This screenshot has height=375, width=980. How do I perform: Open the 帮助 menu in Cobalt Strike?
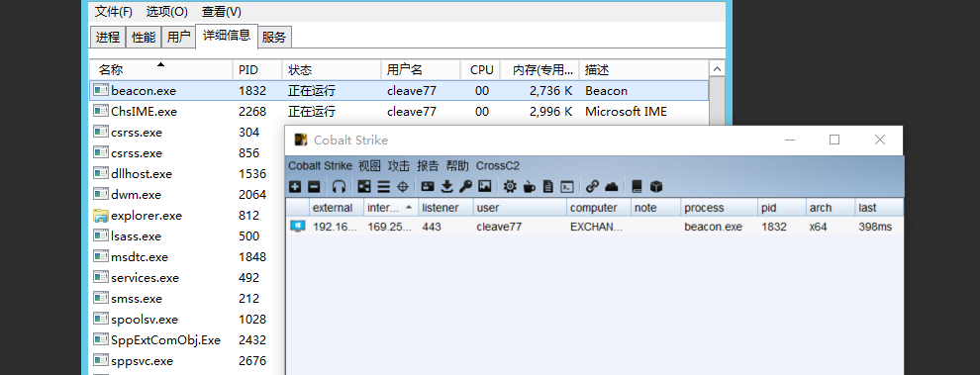(457, 166)
